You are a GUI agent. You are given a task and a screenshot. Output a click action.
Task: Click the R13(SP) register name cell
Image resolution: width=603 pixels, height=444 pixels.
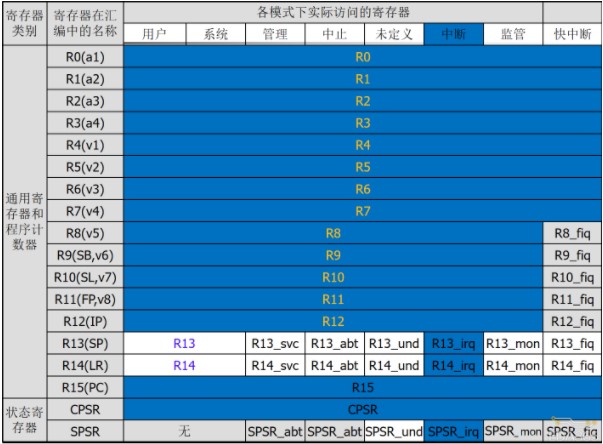pyautogui.click(x=85, y=343)
